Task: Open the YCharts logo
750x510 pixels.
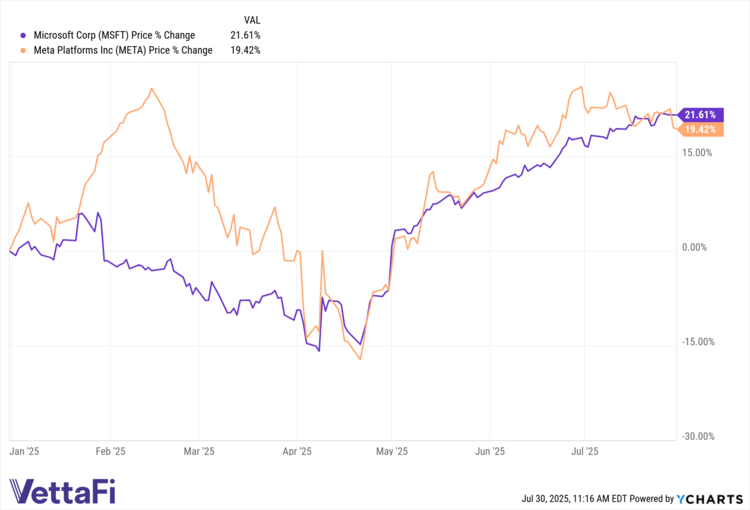Action: tap(711, 497)
